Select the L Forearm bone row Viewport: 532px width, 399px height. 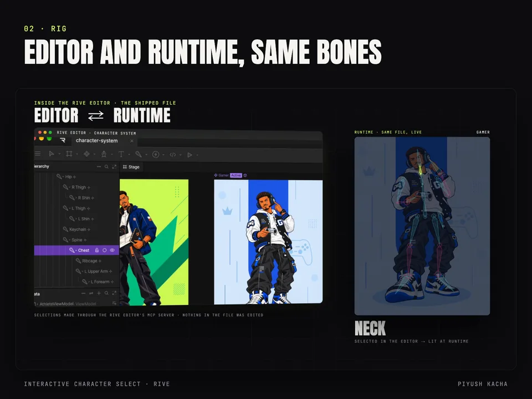(x=76, y=282)
